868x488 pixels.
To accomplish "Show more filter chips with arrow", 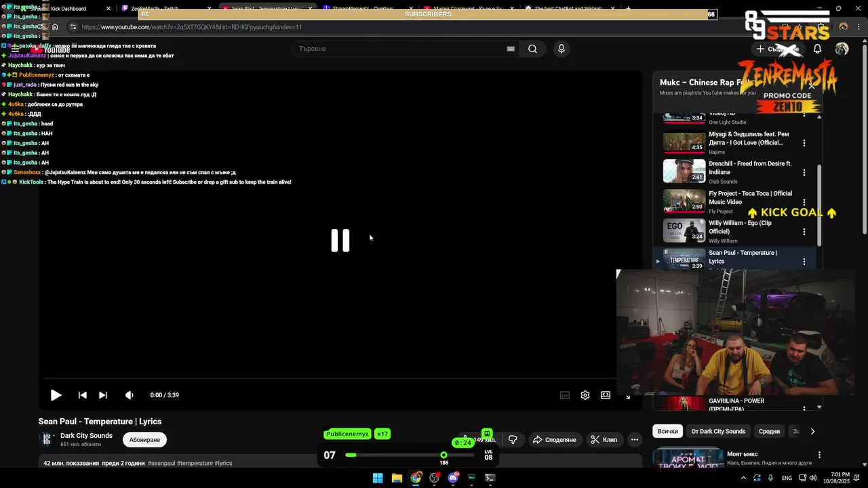I will pos(812,431).
